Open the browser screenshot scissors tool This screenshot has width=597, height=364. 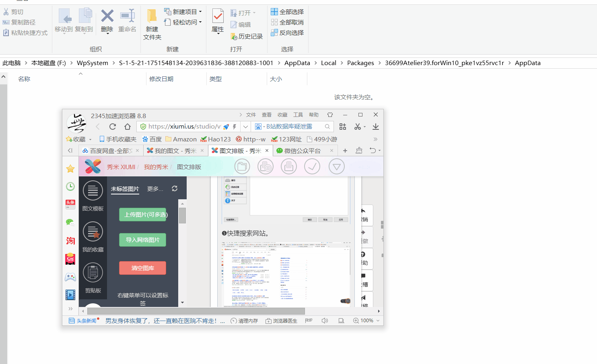[357, 127]
